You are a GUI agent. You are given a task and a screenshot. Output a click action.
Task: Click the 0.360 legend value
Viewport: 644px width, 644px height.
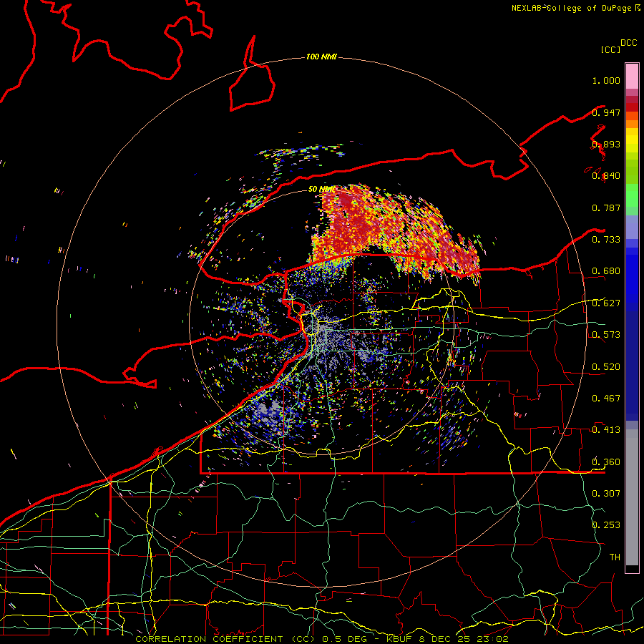click(x=606, y=462)
